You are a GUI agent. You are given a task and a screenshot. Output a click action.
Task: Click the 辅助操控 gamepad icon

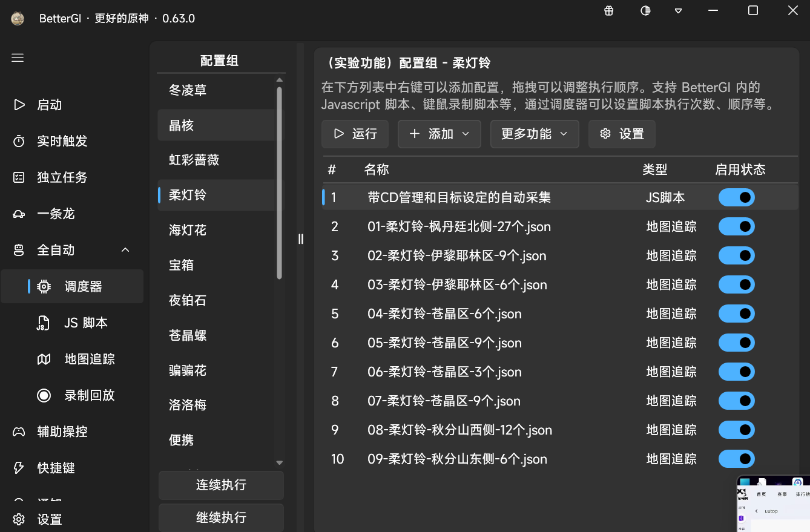(x=19, y=432)
